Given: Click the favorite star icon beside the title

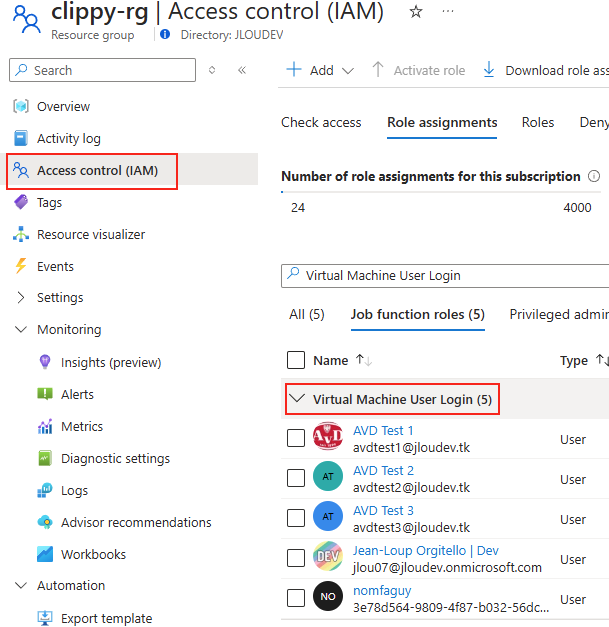Looking at the screenshot, I should click(x=416, y=12).
